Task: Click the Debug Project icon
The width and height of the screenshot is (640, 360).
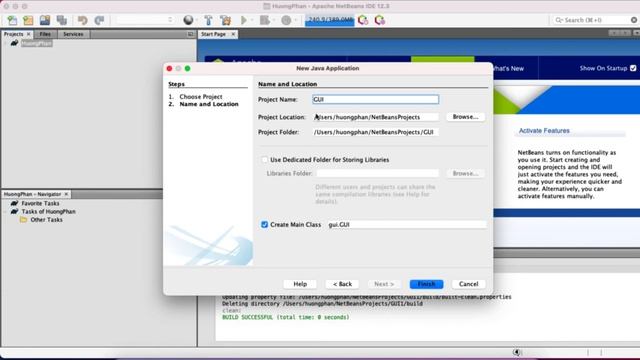Action: (x=265, y=20)
